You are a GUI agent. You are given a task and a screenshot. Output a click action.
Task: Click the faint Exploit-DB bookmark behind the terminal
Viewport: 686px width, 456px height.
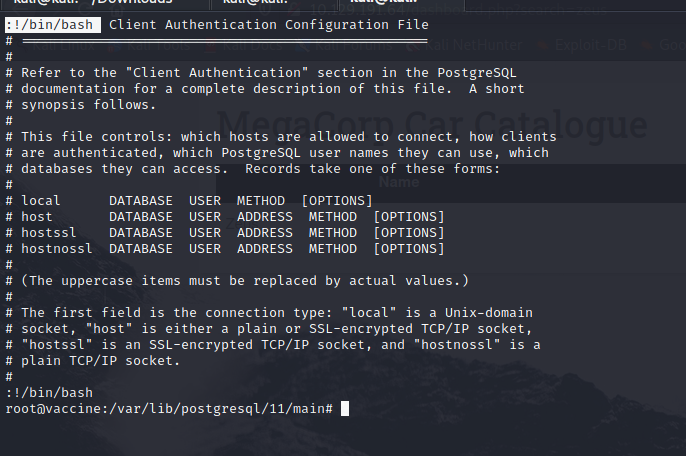pos(584,45)
